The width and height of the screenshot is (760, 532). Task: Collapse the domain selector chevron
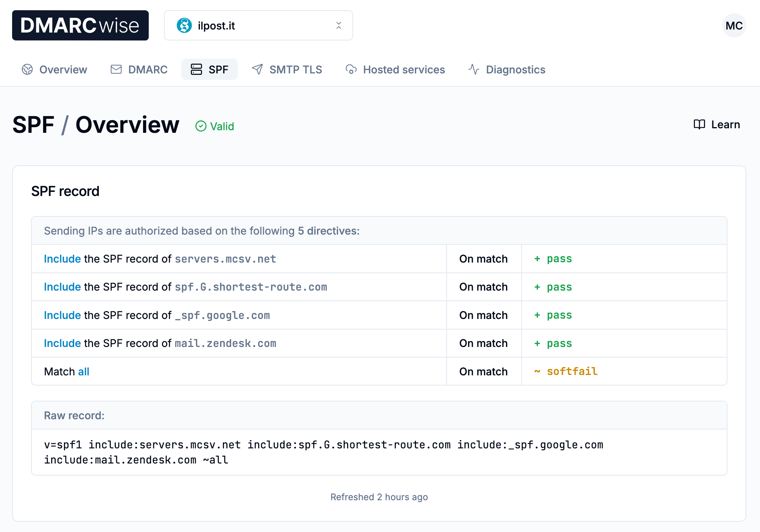pos(339,25)
